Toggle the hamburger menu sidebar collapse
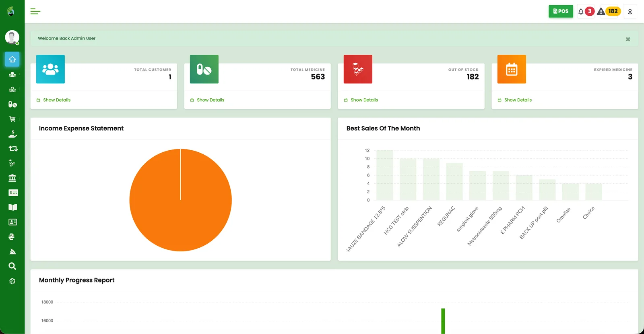Image resolution: width=644 pixels, height=334 pixels. click(x=35, y=11)
